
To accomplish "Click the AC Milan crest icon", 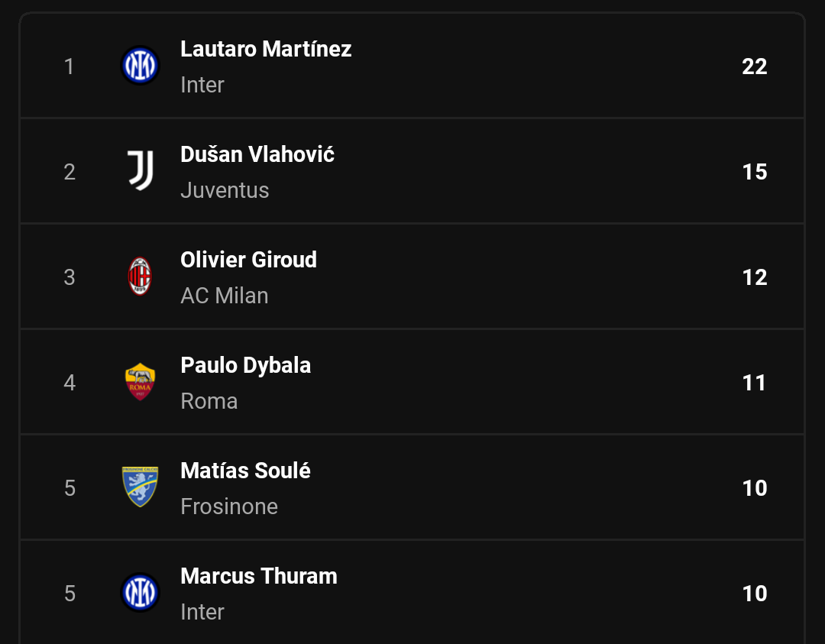I will (140, 277).
